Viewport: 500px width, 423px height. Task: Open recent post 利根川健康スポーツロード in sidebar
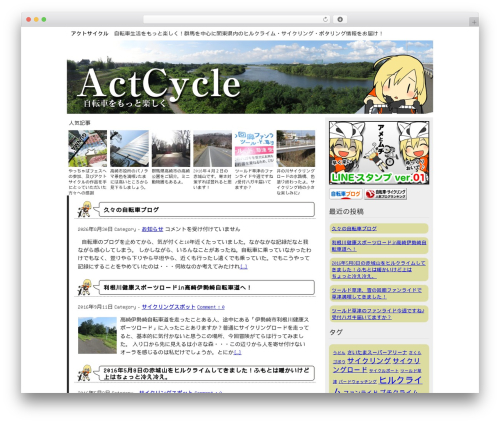(x=379, y=246)
